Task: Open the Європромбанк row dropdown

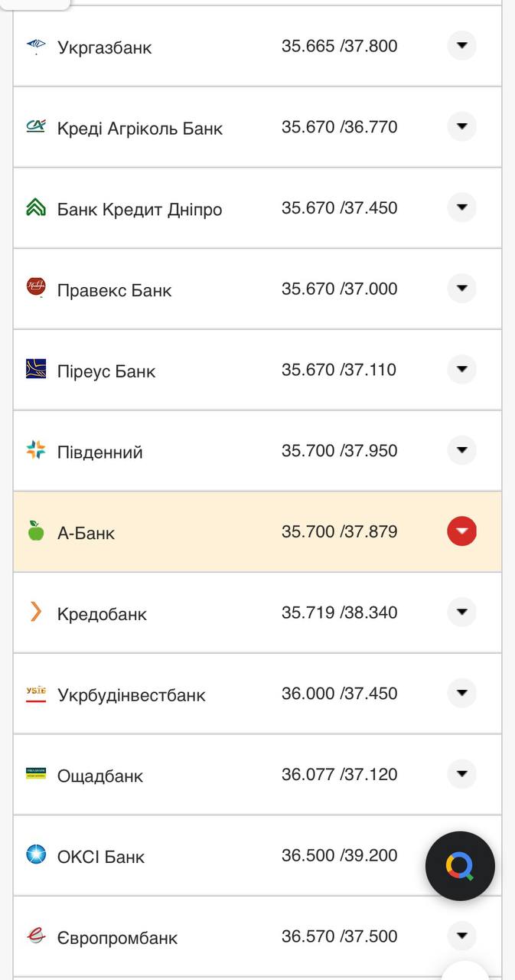Action: point(461,936)
